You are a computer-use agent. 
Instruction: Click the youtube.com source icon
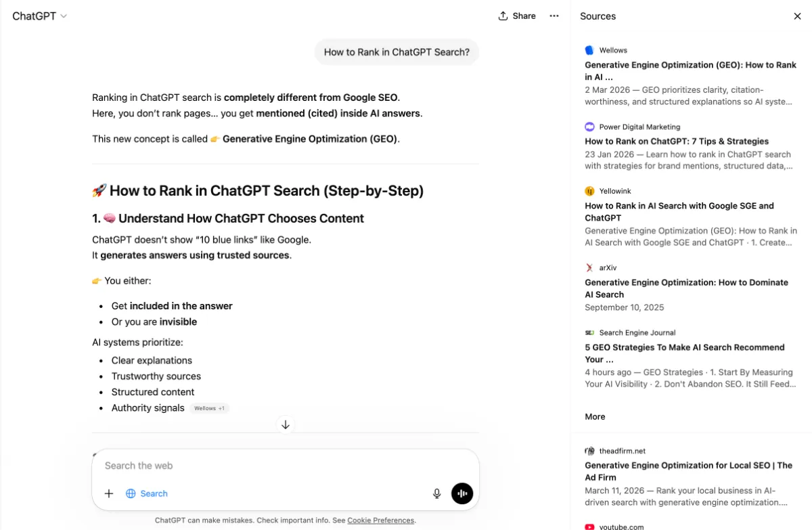pos(588,526)
